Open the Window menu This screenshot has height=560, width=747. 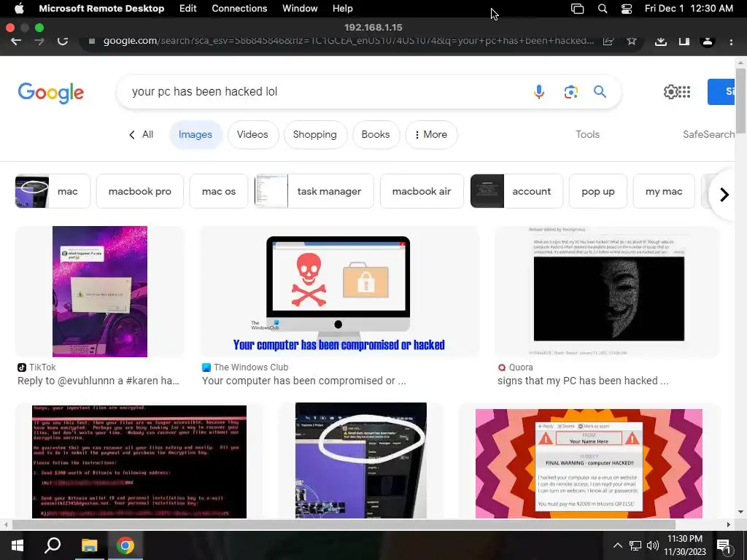tap(300, 9)
